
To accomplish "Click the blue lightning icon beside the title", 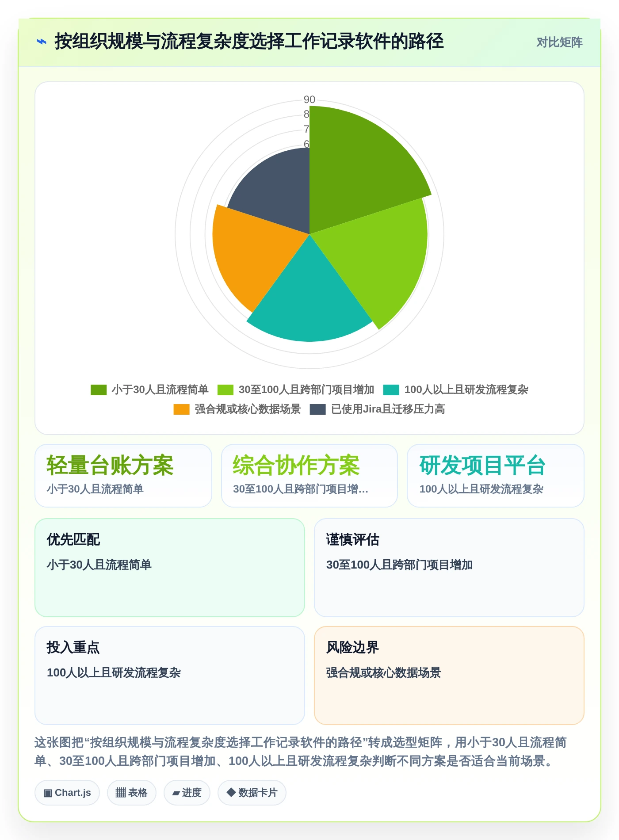I will [x=41, y=42].
